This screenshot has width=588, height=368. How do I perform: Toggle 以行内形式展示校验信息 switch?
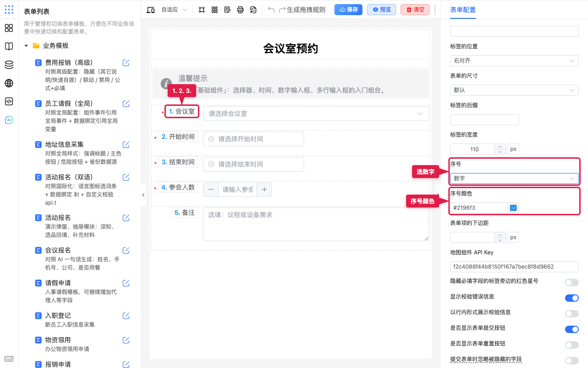coord(572,313)
